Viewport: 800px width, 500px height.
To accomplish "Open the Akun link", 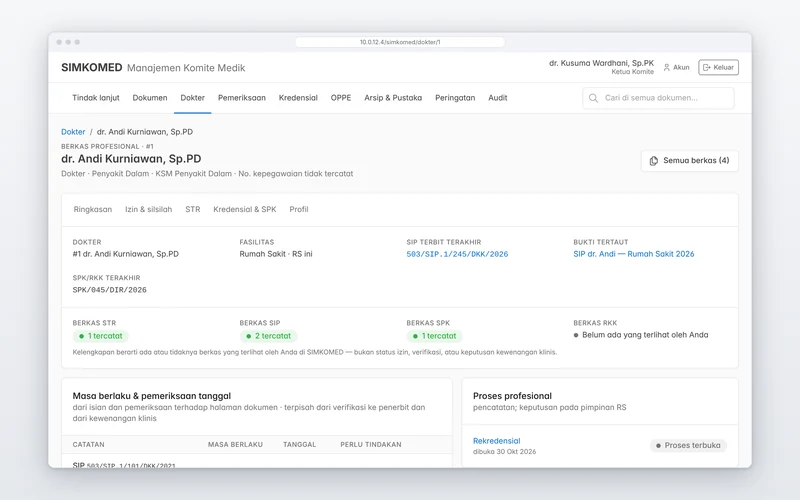I will tap(677, 67).
